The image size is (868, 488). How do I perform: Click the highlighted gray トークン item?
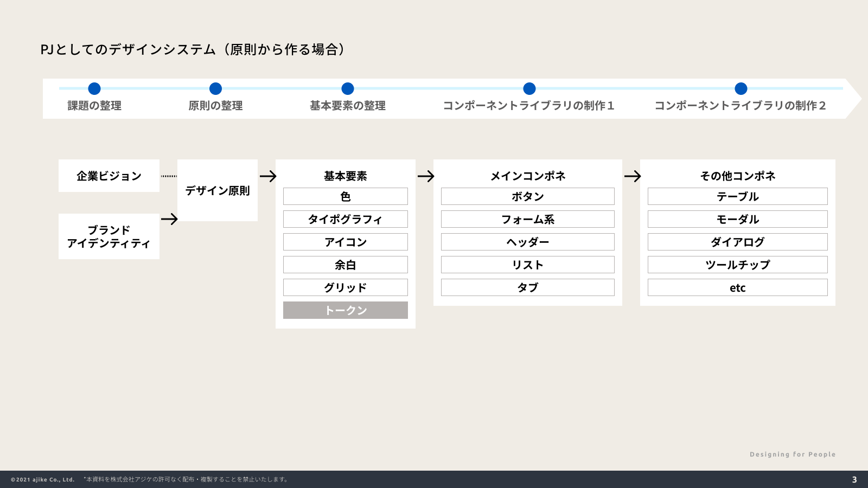pyautogui.click(x=346, y=310)
